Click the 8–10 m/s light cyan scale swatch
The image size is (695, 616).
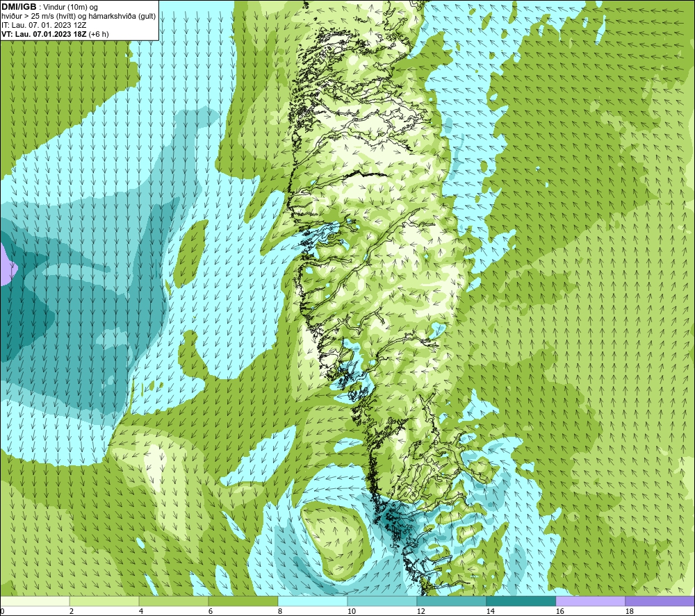(x=313, y=601)
